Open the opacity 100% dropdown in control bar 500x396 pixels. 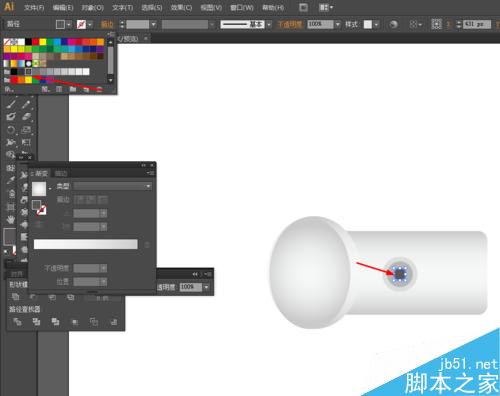[338, 24]
